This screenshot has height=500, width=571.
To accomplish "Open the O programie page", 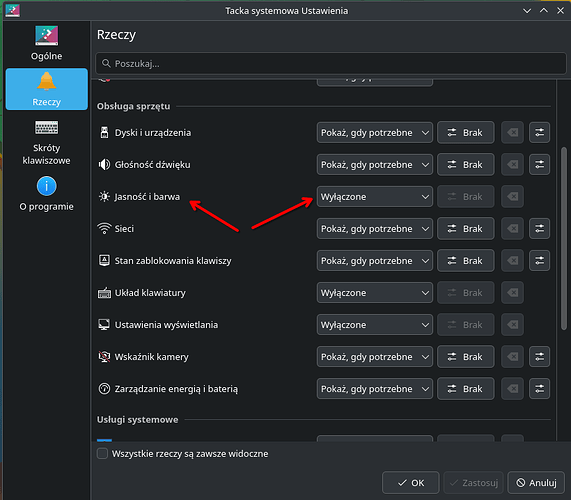I will pyautogui.click(x=47, y=194).
